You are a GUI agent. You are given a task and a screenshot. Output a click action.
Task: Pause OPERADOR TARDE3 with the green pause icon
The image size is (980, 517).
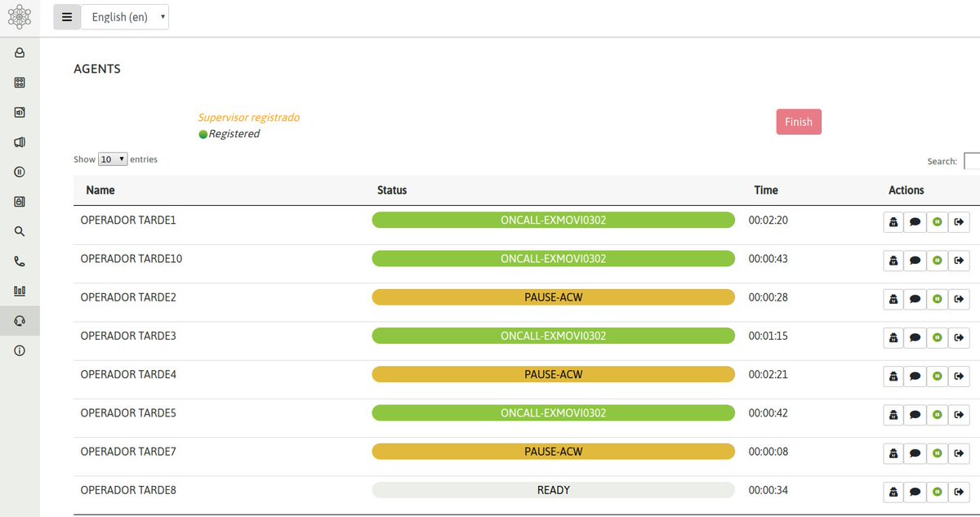[938, 337]
